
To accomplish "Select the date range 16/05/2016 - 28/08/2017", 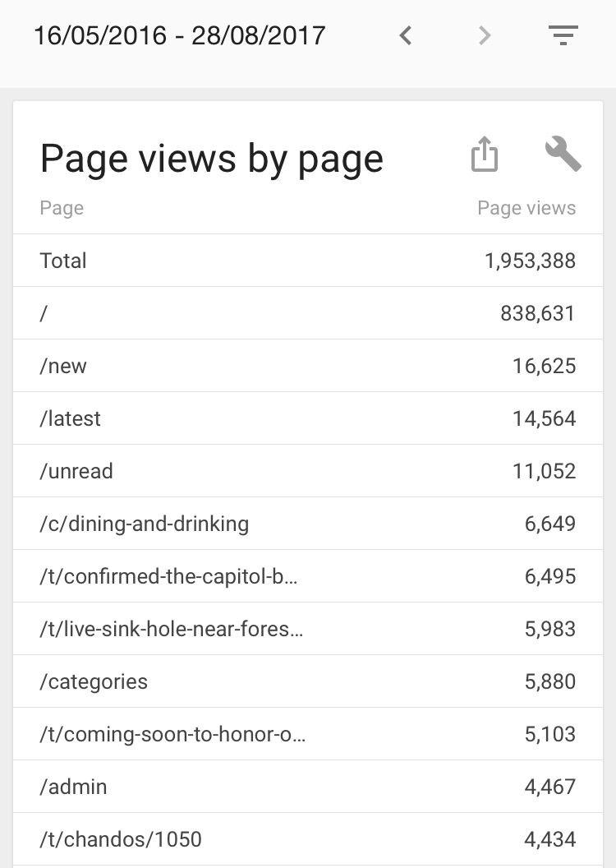I will pyautogui.click(x=179, y=35).
